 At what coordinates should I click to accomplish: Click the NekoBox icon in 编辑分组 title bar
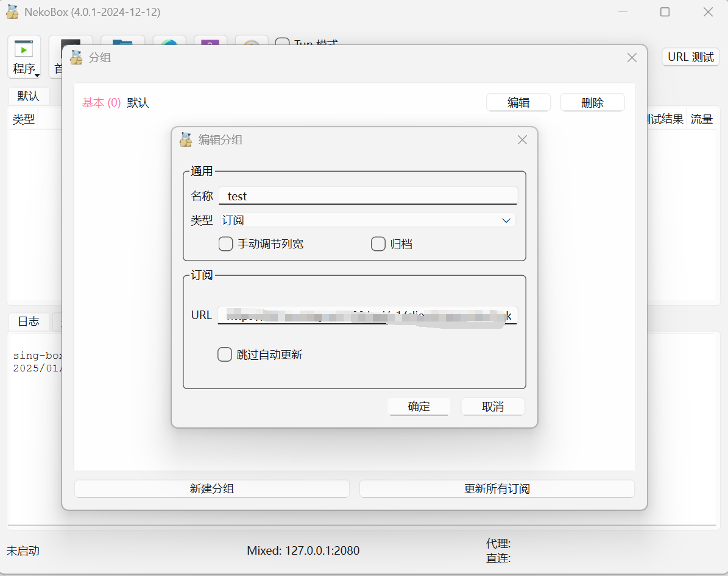coord(186,139)
